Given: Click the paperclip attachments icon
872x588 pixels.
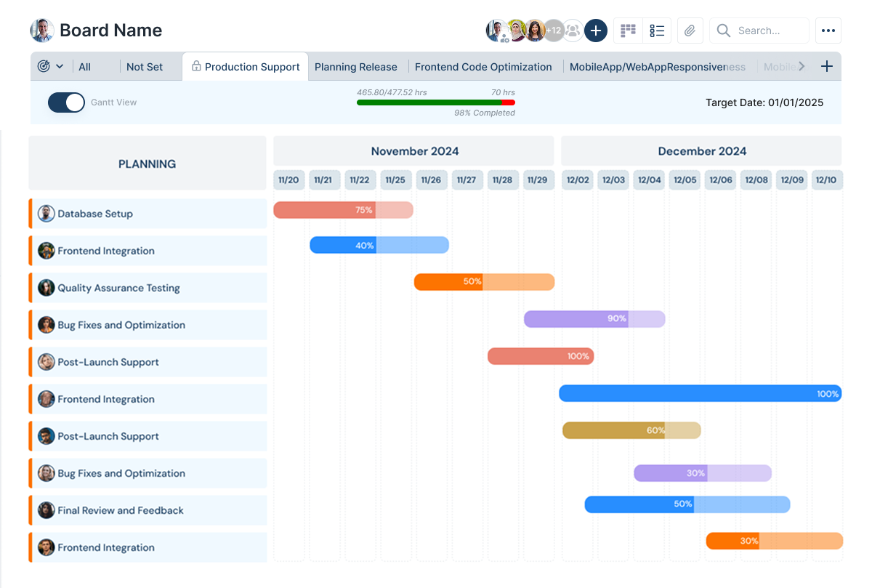Looking at the screenshot, I should point(690,31).
